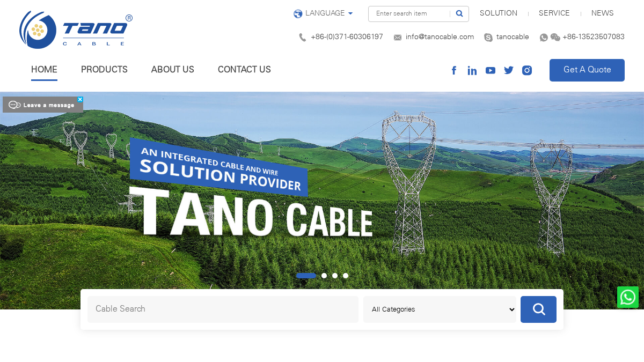This screenshot has height=362, width=644.
Task: Click the blue cable search button
Action: pyautogui.click(x=538, y=309)
